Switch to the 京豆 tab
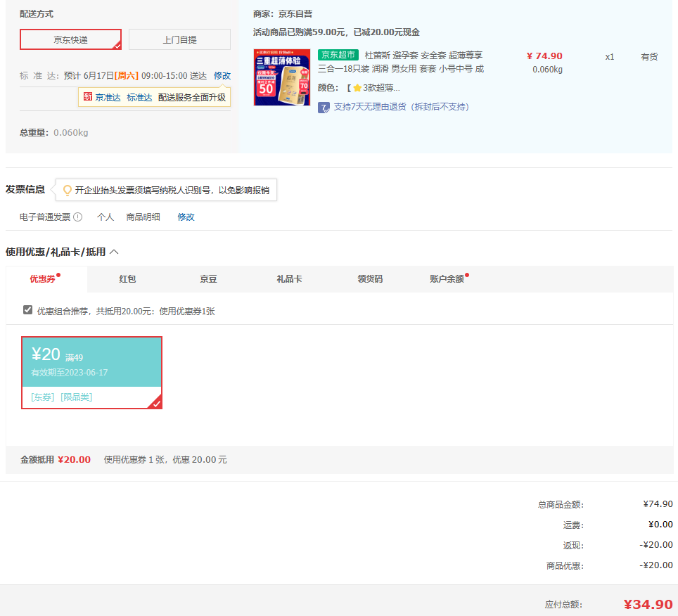This screenshot has height=616, width=678. coord(208,279)
